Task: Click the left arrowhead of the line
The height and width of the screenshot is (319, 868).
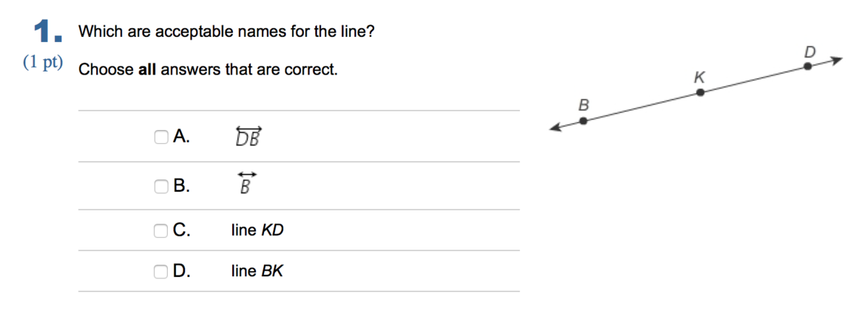Action: click(x=556, y=128)
